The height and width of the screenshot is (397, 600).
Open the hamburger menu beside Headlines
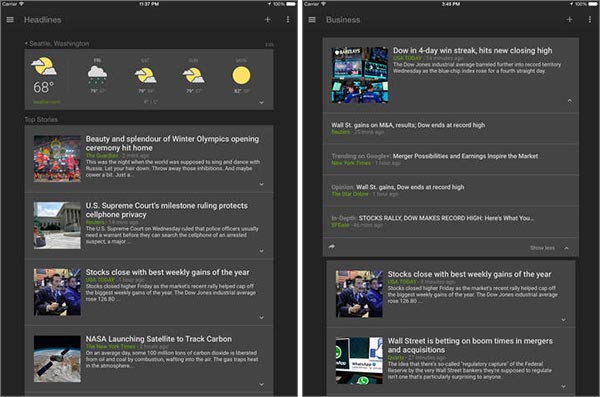[x=10, y=20]
